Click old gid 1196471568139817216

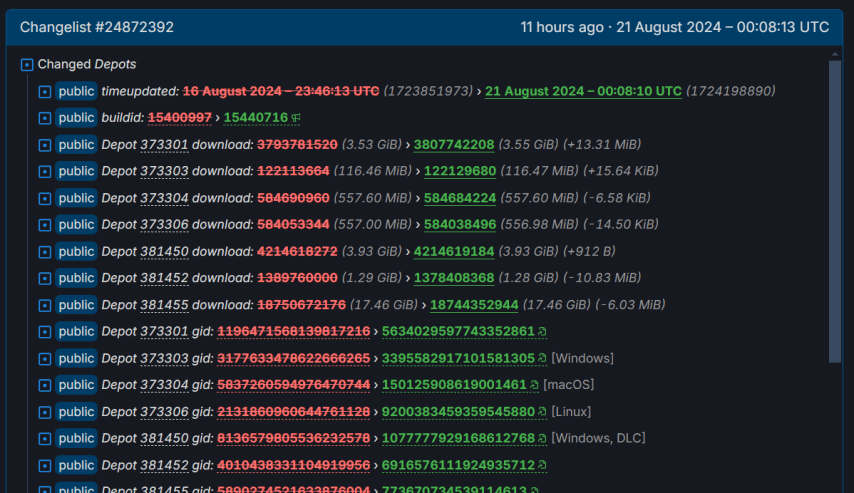pyautogui.click(x=294, y=331)
